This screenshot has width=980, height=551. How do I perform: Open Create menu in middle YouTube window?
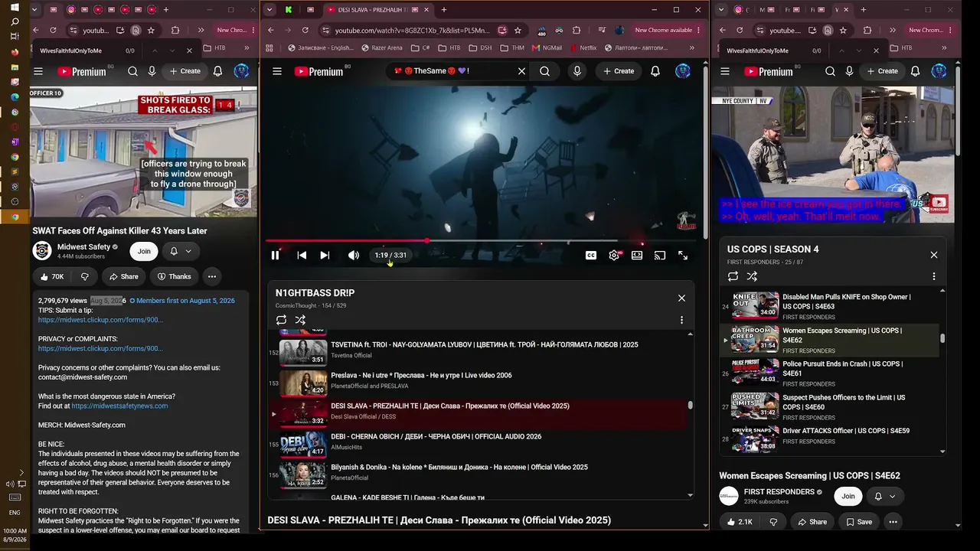click(x=619, y=71)
